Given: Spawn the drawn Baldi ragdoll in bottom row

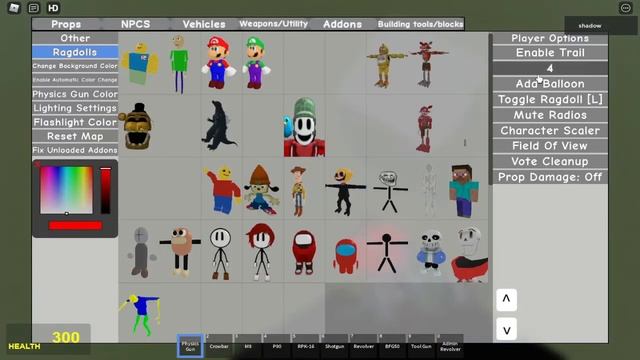Looking at the screenshot, I should point(140,314).
